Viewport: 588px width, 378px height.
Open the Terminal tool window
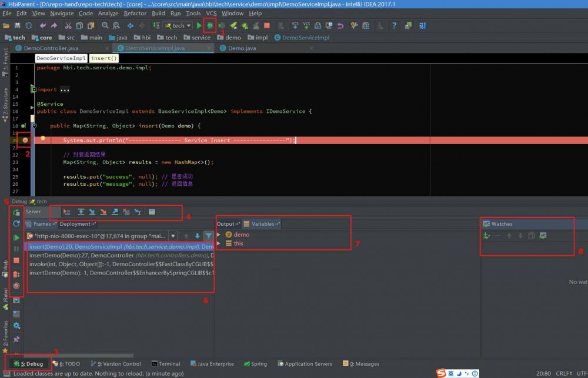pyautogui.click(x=165, y=364)
